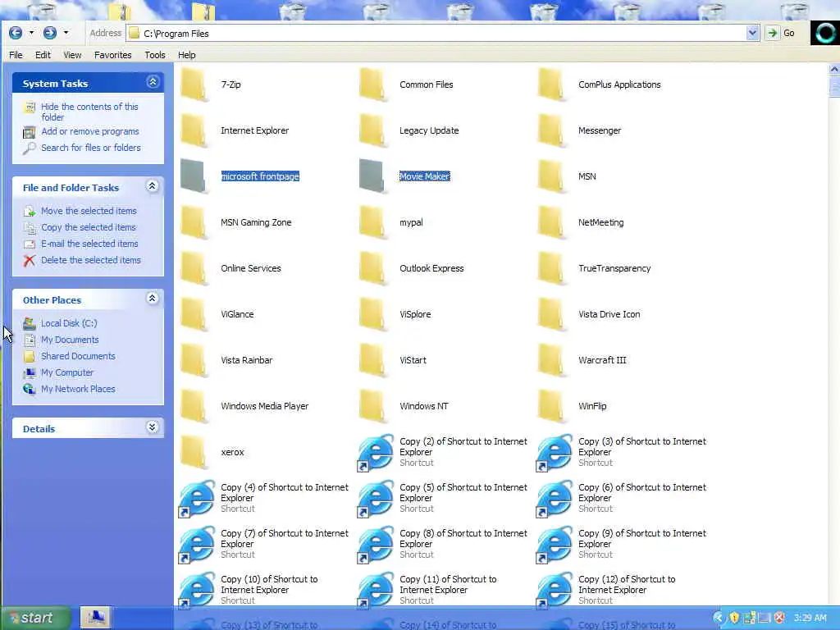Select the WinFlip folder icon
The height and width of the screenshot is (630, 840).
pos(552,406)
